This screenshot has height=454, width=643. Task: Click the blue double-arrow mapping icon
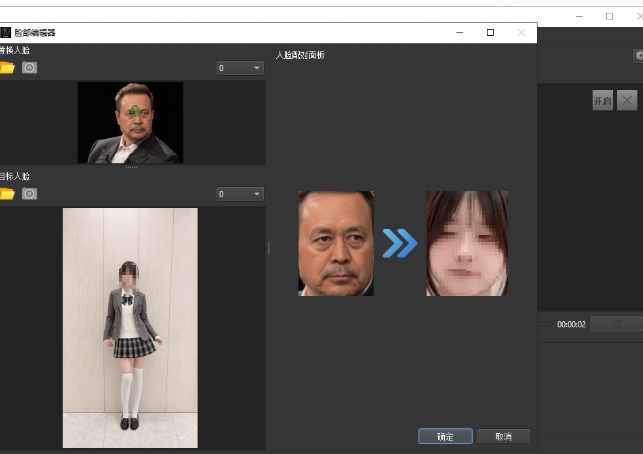tap(400, 243)
